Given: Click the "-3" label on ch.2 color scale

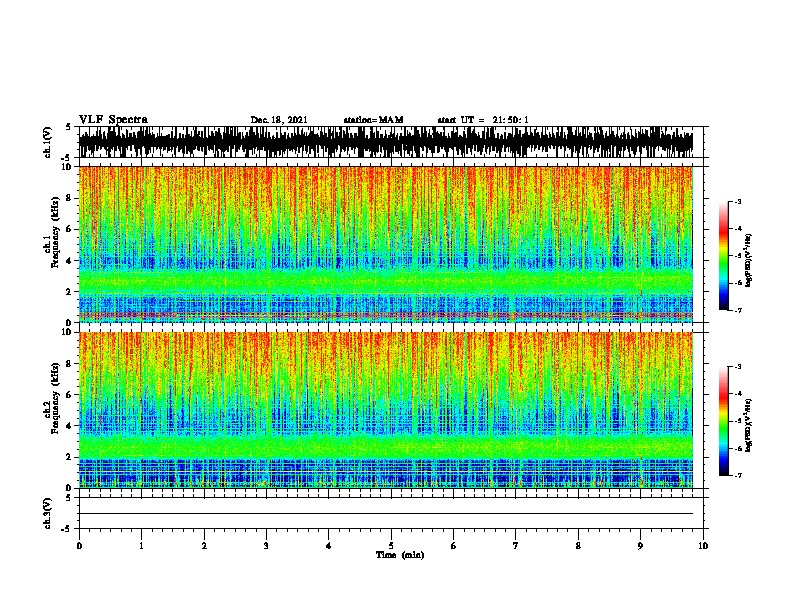Looking at the screenshot, I should [x=737, y=367].
